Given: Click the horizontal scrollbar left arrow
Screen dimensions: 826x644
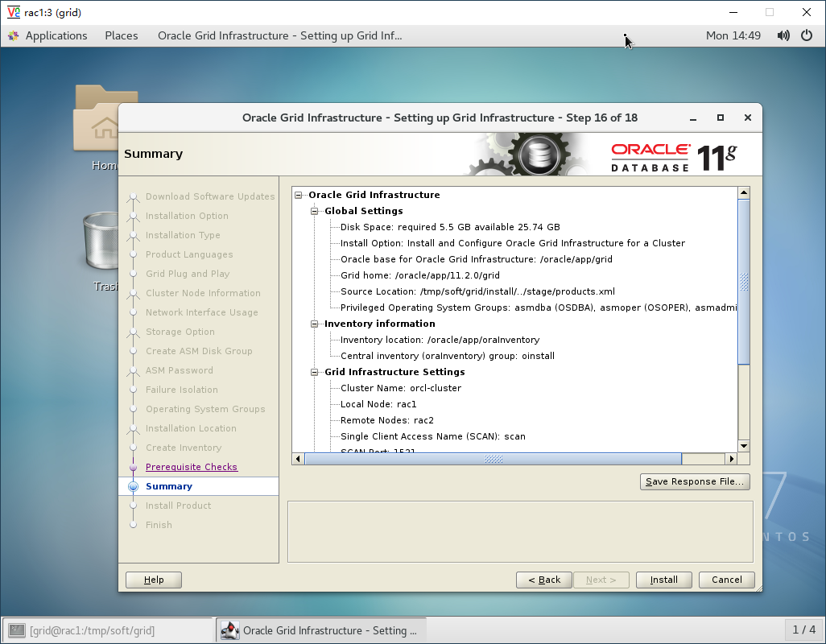Looking at the screenshot, I should coord(298,459).
